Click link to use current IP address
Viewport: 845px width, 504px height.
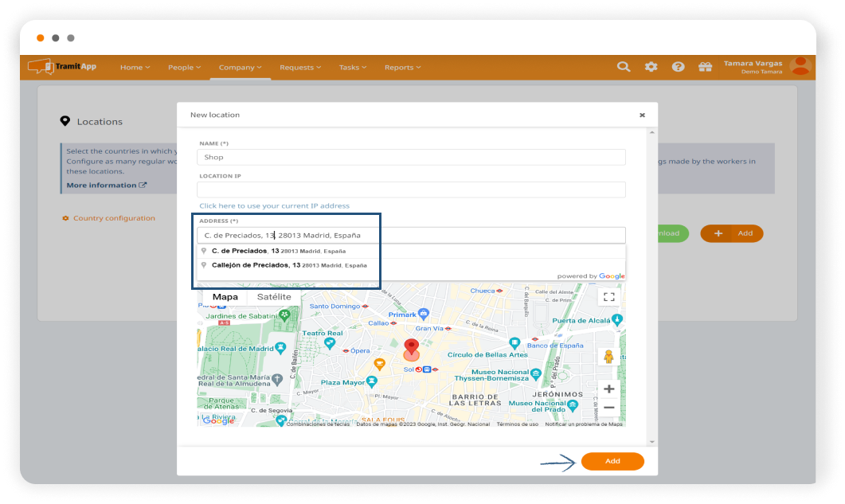pos(274,205)
